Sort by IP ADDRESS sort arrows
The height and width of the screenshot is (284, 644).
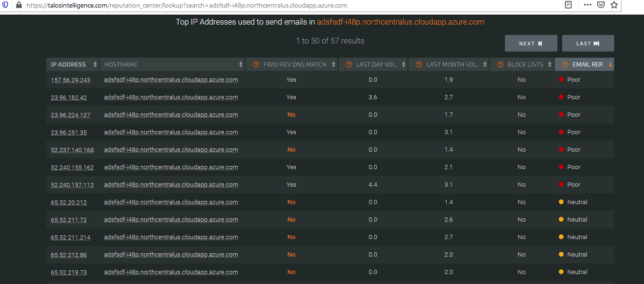(x=95, y=65)
